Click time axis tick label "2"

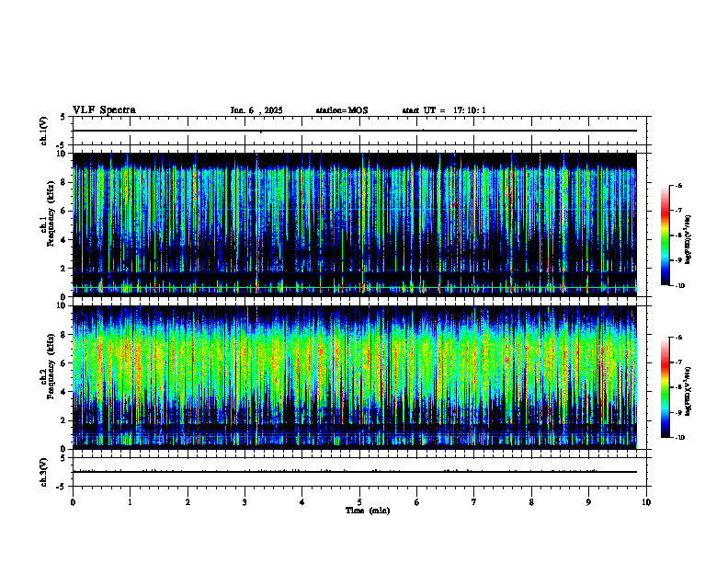(x=188, y=502)
